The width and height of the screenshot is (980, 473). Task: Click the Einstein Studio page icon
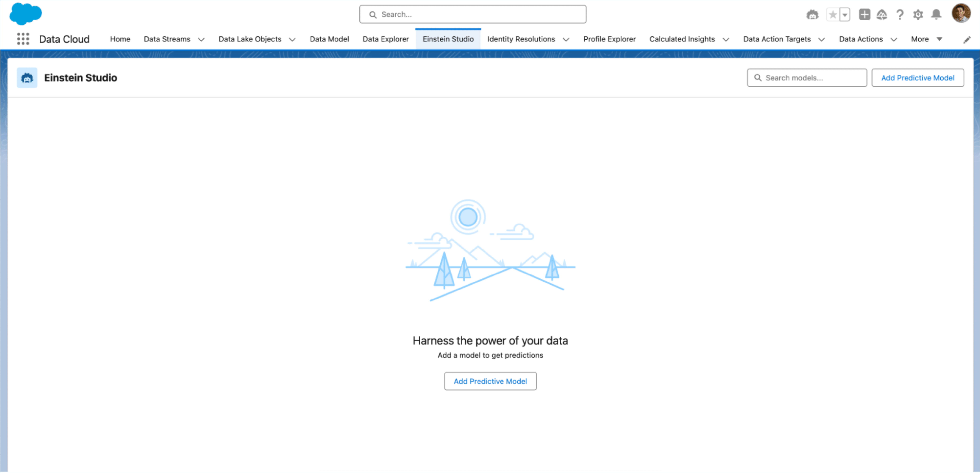pos(27,78)
